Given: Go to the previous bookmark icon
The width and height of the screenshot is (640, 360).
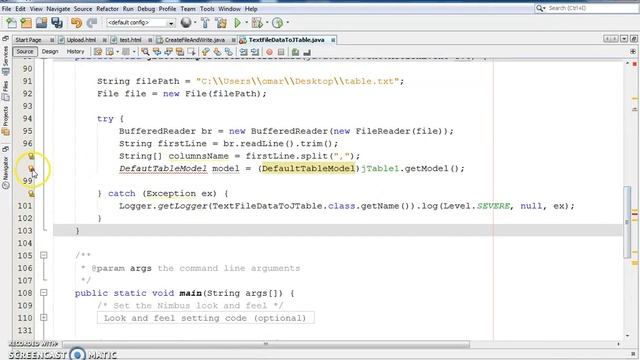Looking at the screenshot, I should (205, 52).
